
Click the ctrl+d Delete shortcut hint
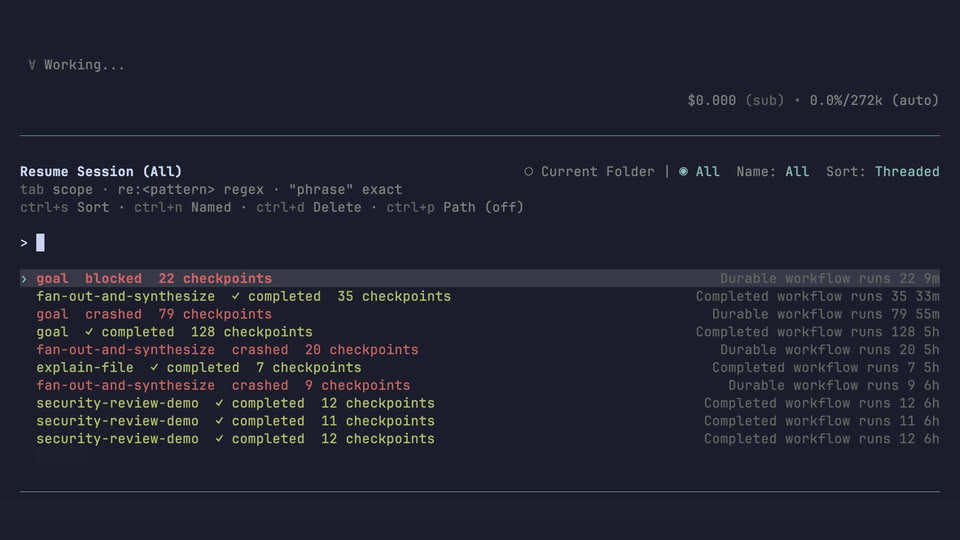click(x=309, y=207)
